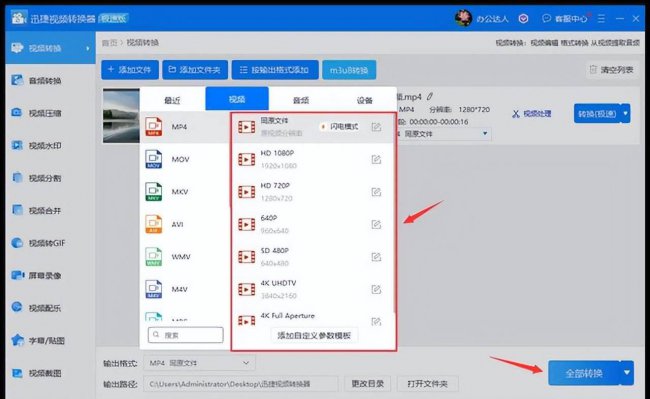Edit the 4K UHDTV preset icon
This screenshot has width=650, height=399.
tap(376, 289)
